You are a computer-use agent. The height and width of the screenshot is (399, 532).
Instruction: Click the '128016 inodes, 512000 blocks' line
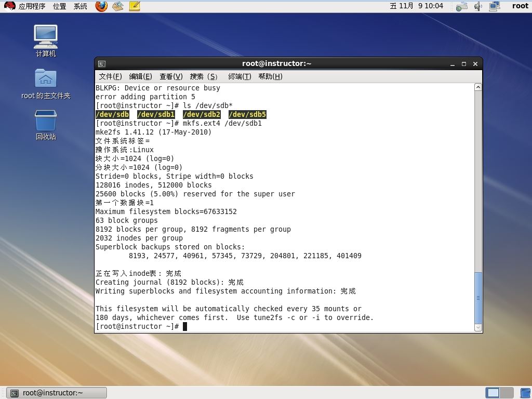pyautogui.click(x=153, y=185)
